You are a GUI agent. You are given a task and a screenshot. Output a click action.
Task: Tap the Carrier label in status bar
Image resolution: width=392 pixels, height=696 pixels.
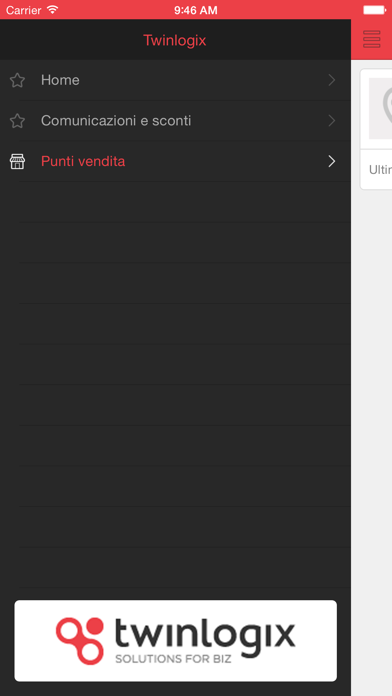(x=24, y=10)
